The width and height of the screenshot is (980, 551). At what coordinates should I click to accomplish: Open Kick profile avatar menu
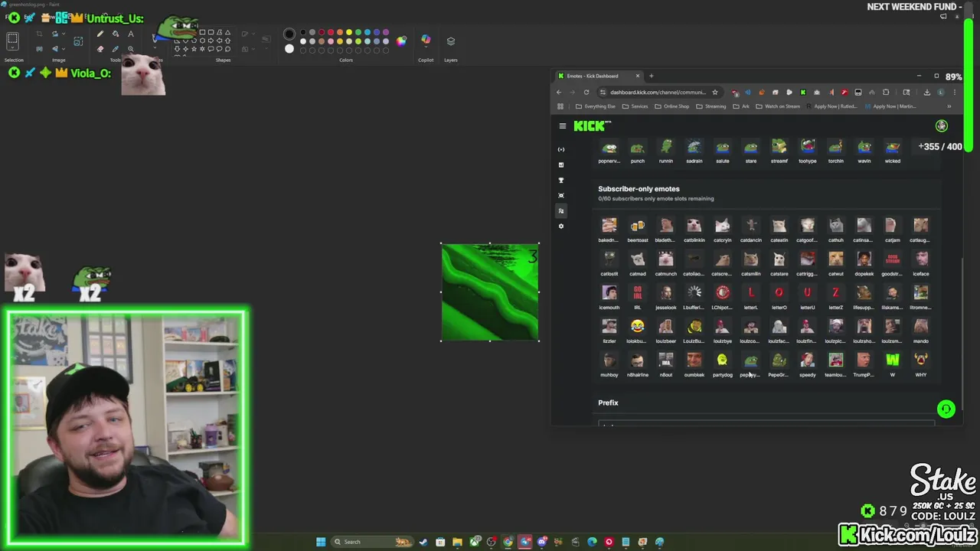942,126
